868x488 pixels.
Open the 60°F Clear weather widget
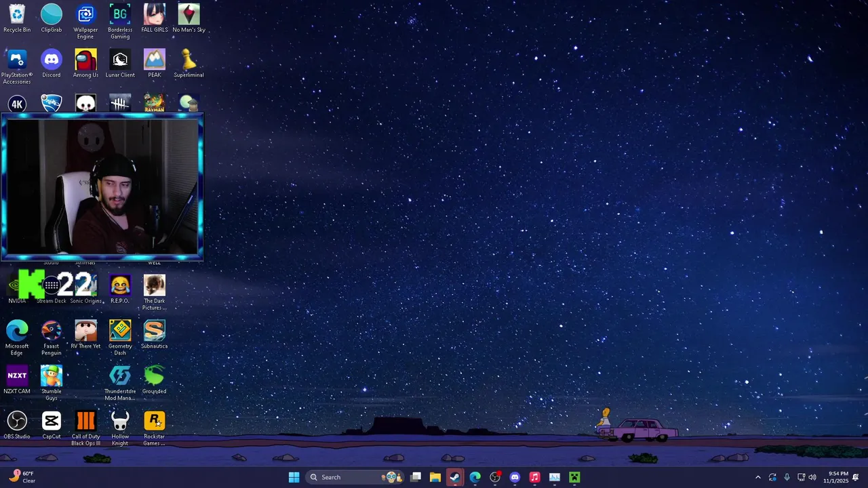[22, 477]
